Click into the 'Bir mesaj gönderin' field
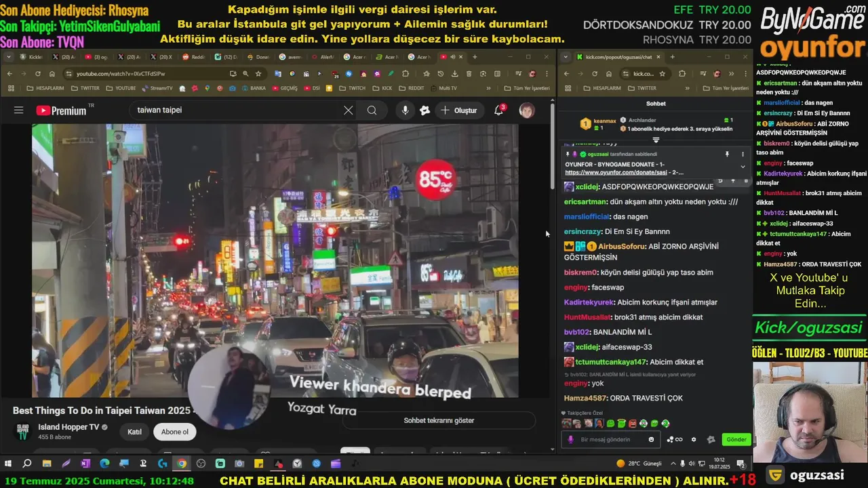Image resolution: width=868 pixels, height=488 pixels. [x=610, y=439]
